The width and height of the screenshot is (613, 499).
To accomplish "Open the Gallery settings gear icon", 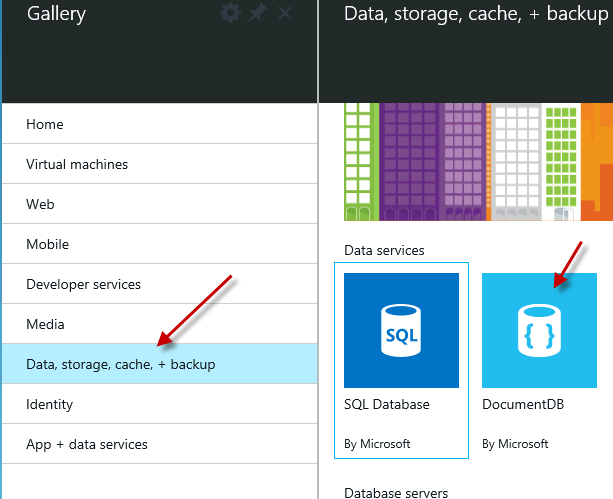I will [x=230, y=13].
